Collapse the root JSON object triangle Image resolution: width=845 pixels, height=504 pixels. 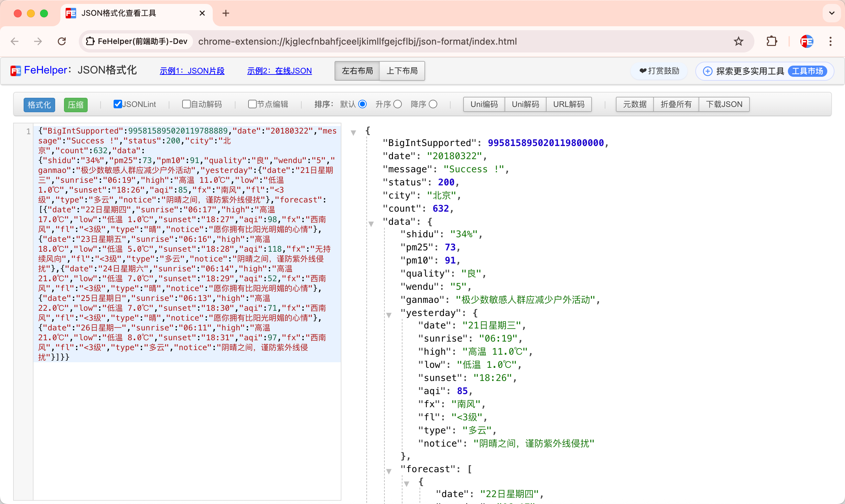coord(353,133)
